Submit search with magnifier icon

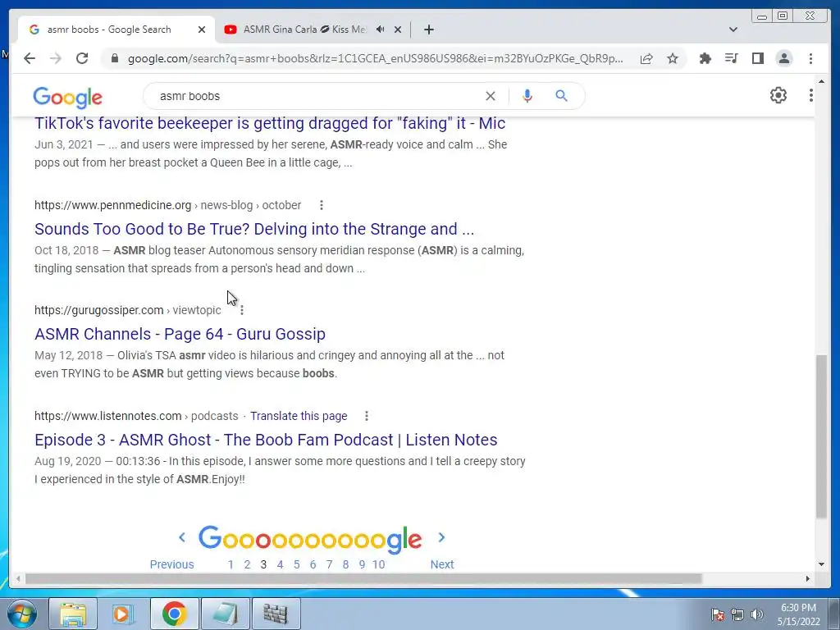(x=561, y=96)
